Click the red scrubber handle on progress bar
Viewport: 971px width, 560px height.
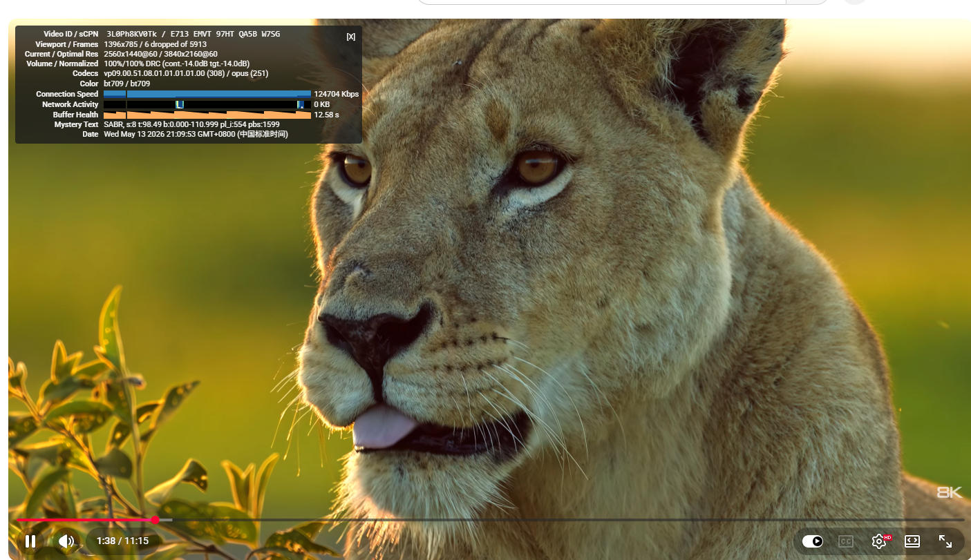[155, 520]
